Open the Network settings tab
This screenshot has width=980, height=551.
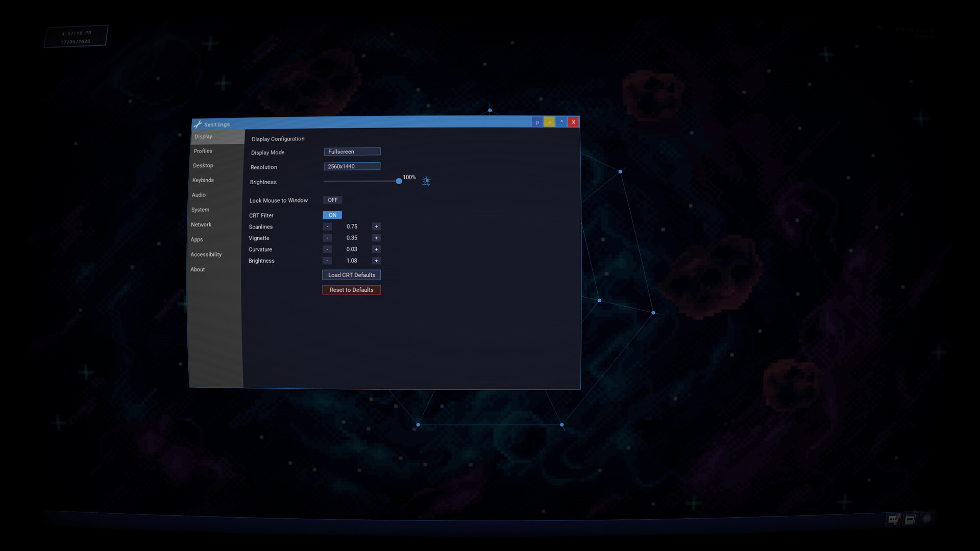tap(215, 224)
